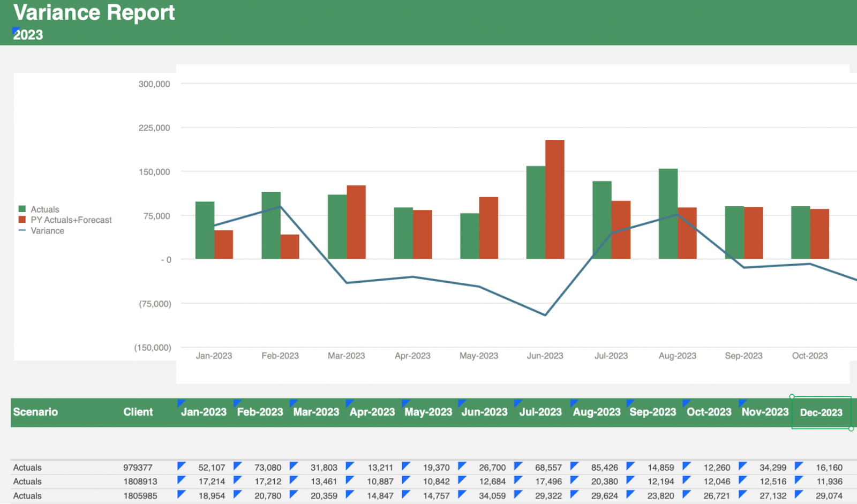Select the 20,780 value cell
This screenshot has height=504, width=857.
tap(268, 496)
